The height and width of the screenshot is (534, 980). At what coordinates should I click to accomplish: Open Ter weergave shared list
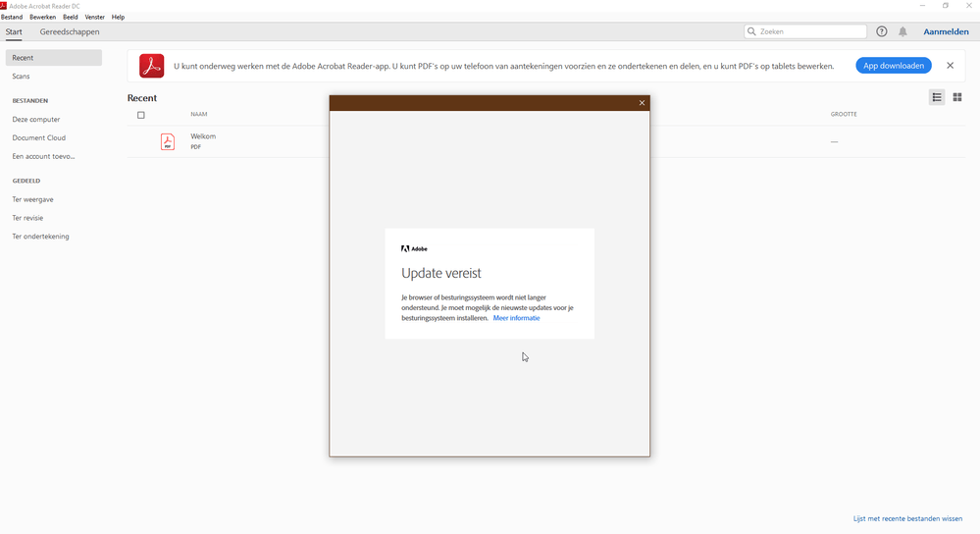(32, 199)
